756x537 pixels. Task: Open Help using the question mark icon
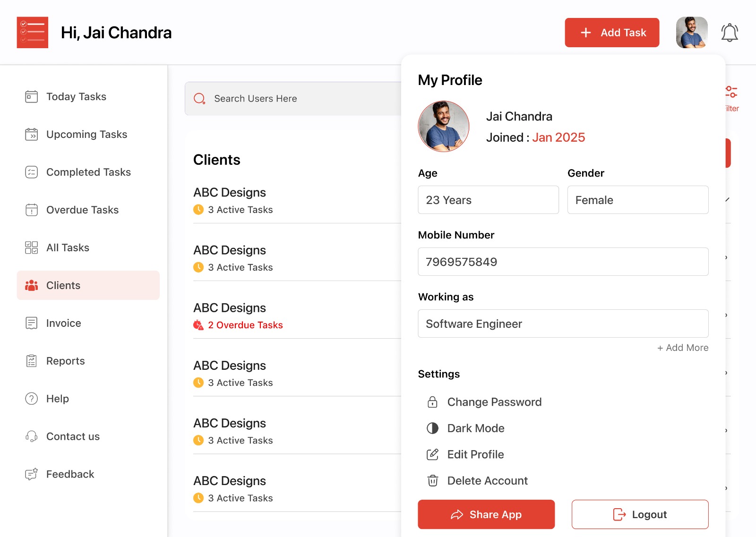click(x=31, y=399)
